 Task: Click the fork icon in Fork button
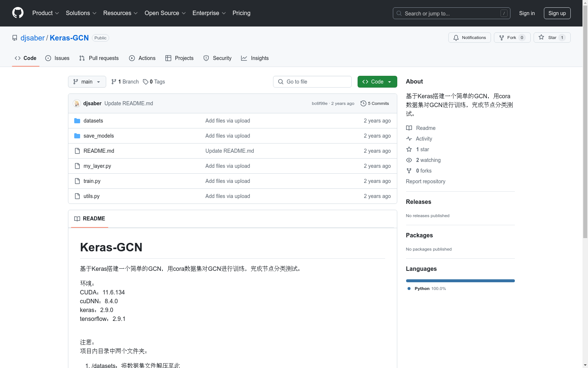click(502, 38)
